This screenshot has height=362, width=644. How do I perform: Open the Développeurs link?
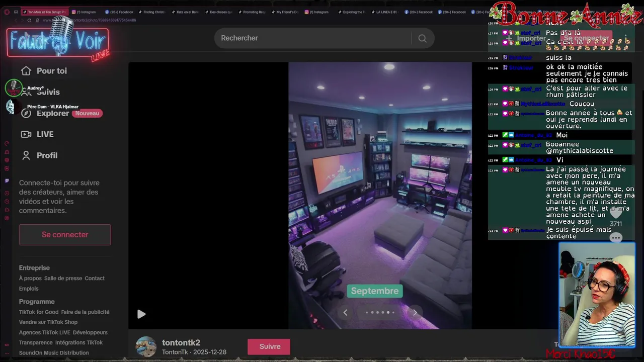[90, 332]
